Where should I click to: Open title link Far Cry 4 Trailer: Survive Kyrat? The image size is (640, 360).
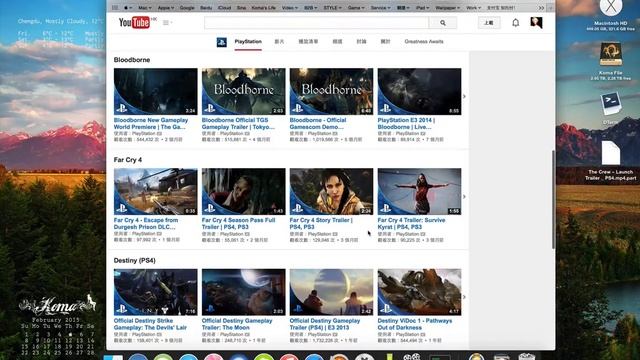[x=411, y=224]
